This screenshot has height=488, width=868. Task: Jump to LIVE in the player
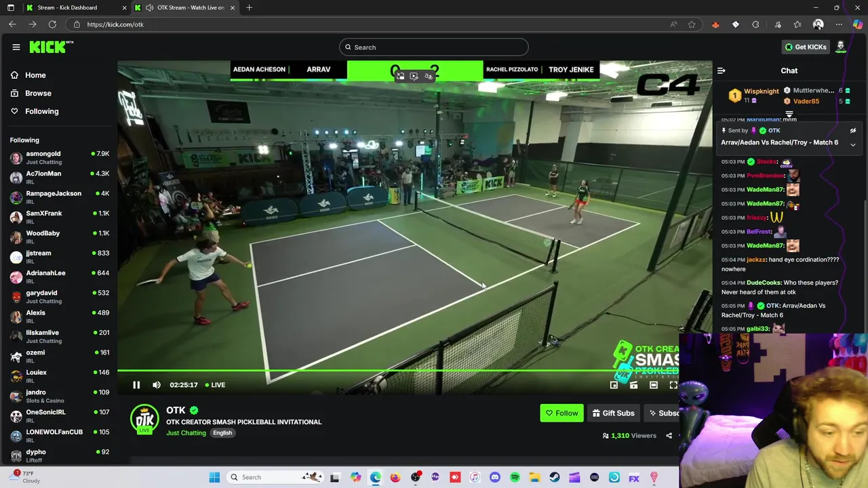click(x=216, y=385)
